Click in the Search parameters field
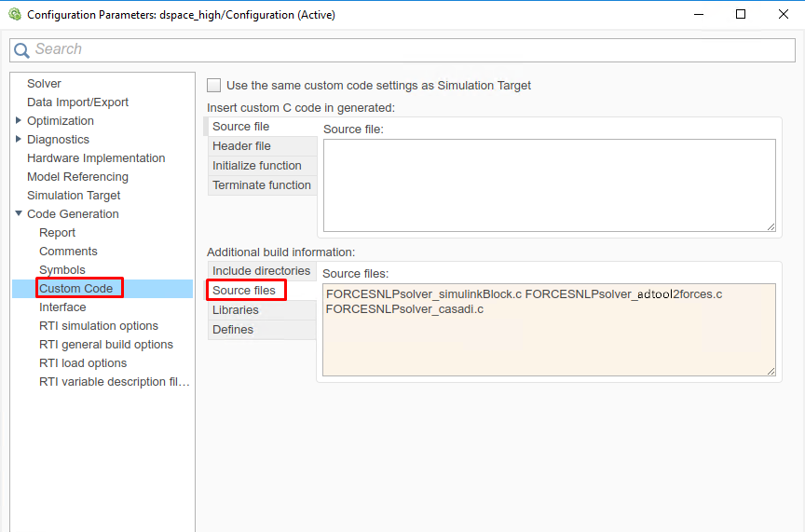 coord(410,50)
